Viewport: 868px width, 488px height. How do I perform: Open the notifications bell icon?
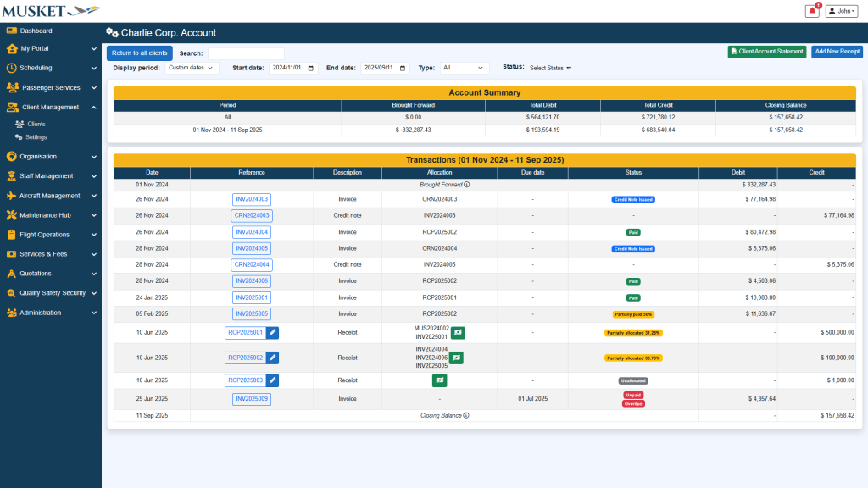[812, 11]
